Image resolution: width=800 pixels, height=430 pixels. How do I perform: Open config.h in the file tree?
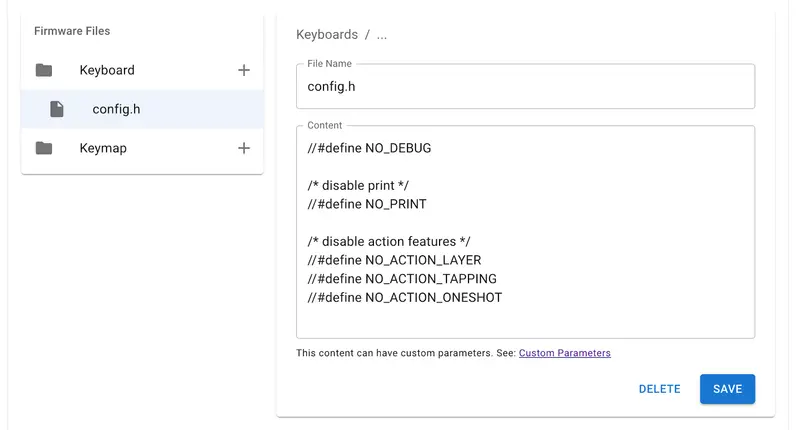click(116, 109)
